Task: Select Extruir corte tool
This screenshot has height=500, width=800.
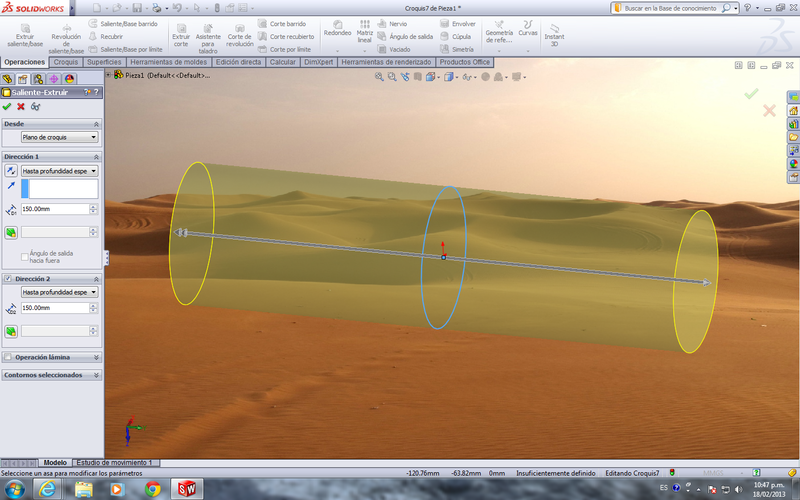Action: click(x=181, y=35)
